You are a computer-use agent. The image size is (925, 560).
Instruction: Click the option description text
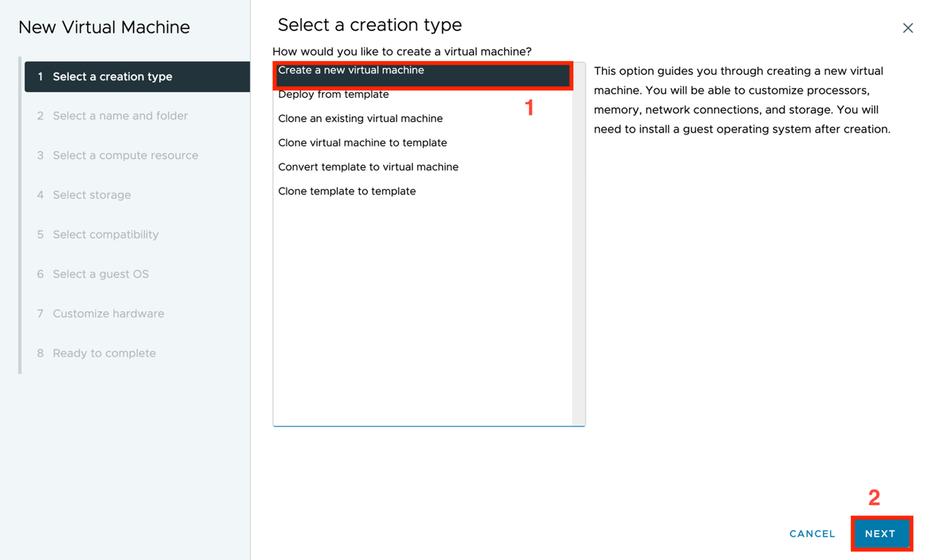coord(742,100)
